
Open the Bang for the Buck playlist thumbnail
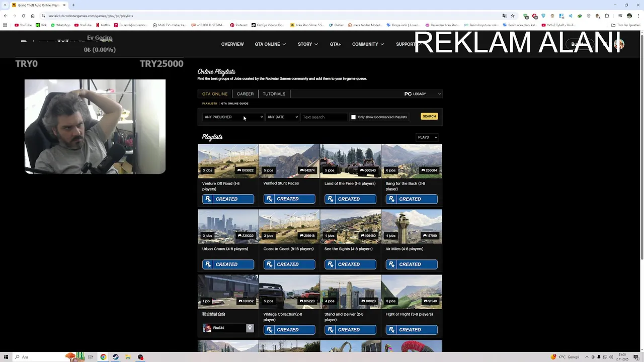[x=412, y=161]
